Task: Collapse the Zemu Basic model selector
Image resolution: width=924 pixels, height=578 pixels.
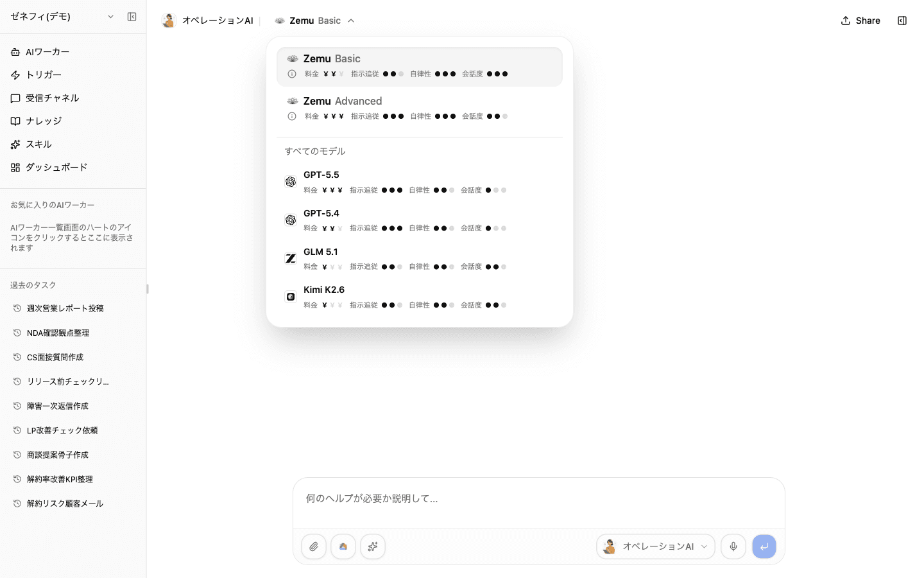Action: point(314,21)
